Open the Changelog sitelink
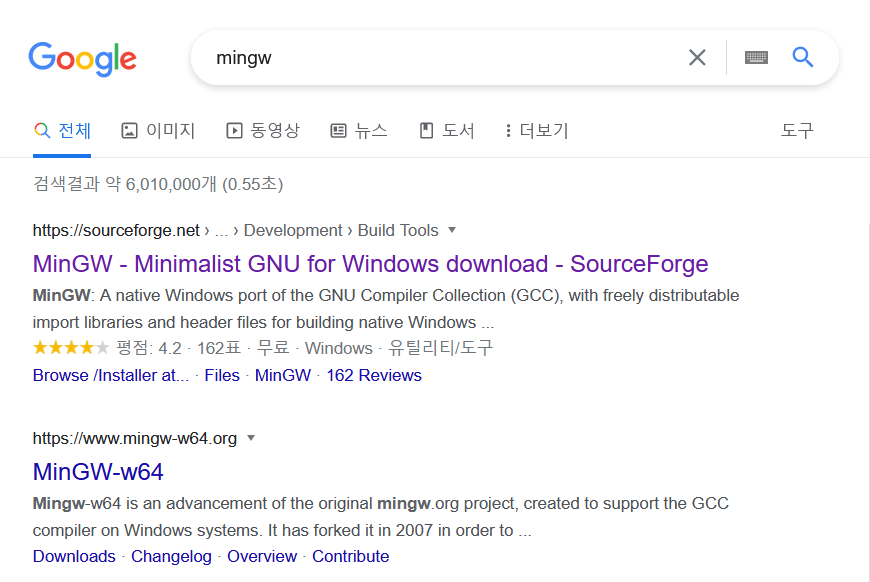This screenshot has width=870, height=582. coord(171,556)
